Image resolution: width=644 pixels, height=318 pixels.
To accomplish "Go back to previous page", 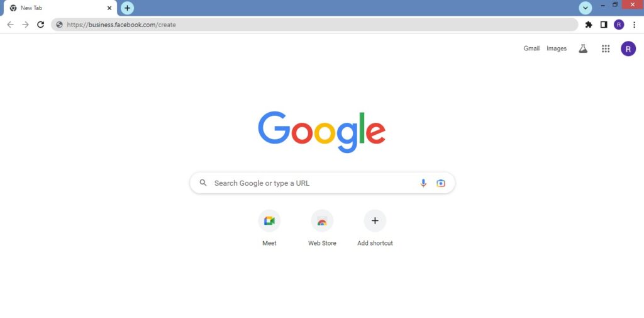I will pos(10,25).
